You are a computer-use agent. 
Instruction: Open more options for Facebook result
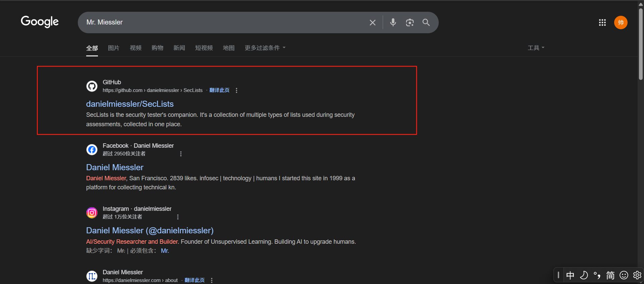(181, 154)
